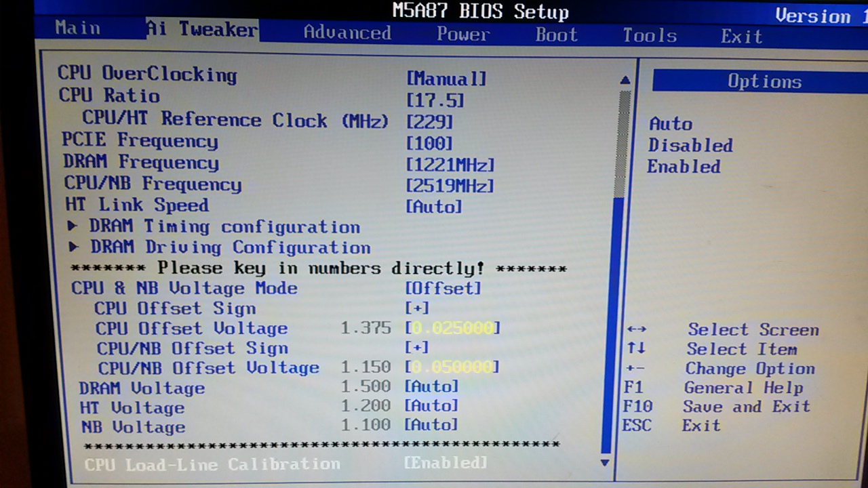Click the CPU Offset Voltage label
868x488 pixels.
192,328
